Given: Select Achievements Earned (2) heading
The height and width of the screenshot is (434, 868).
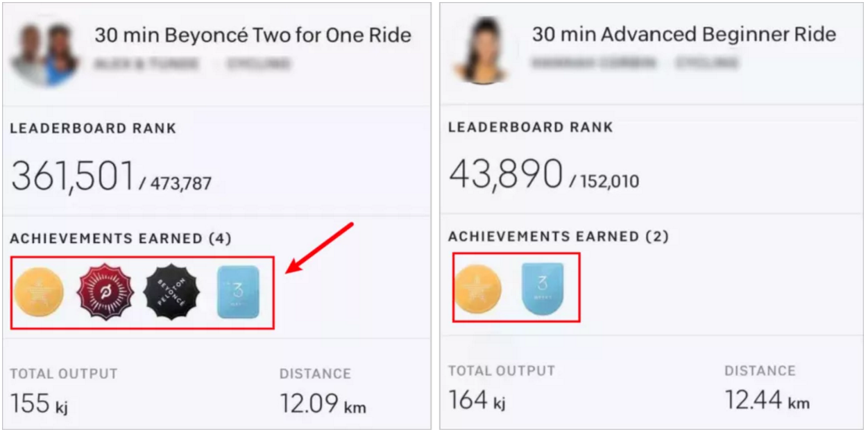Looking at the screenshot, I should 559,237.
